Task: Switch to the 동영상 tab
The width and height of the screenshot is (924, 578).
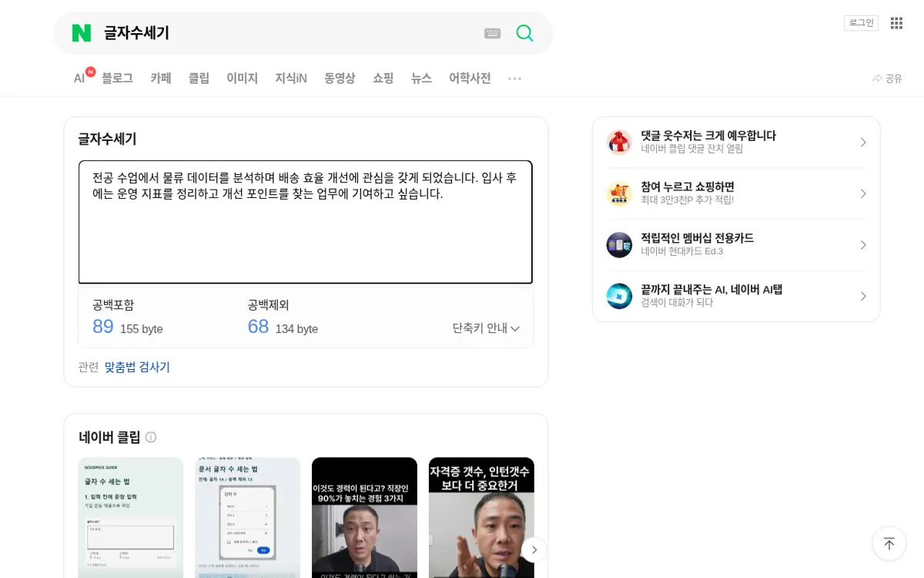Action: point(340,79)
